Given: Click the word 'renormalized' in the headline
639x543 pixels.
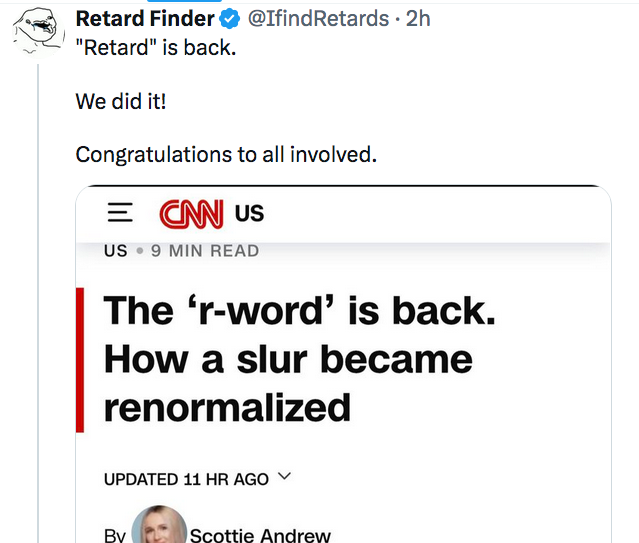Looking at the screenshot, I should click(x=227, y=408).
